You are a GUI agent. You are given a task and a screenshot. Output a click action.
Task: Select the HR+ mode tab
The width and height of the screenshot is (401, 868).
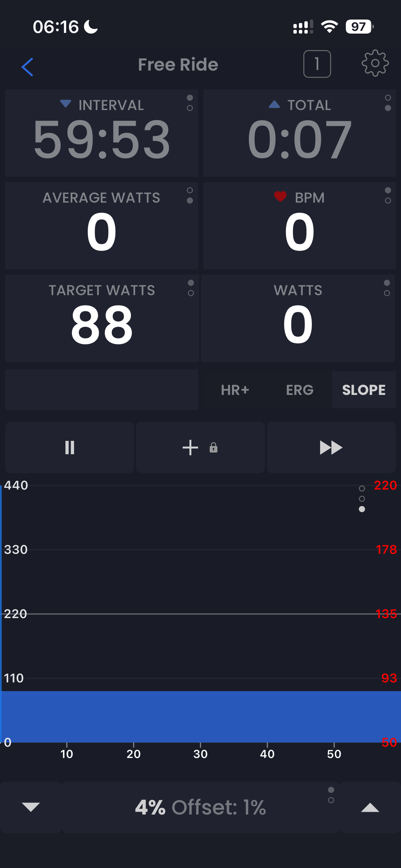point(235,390)
